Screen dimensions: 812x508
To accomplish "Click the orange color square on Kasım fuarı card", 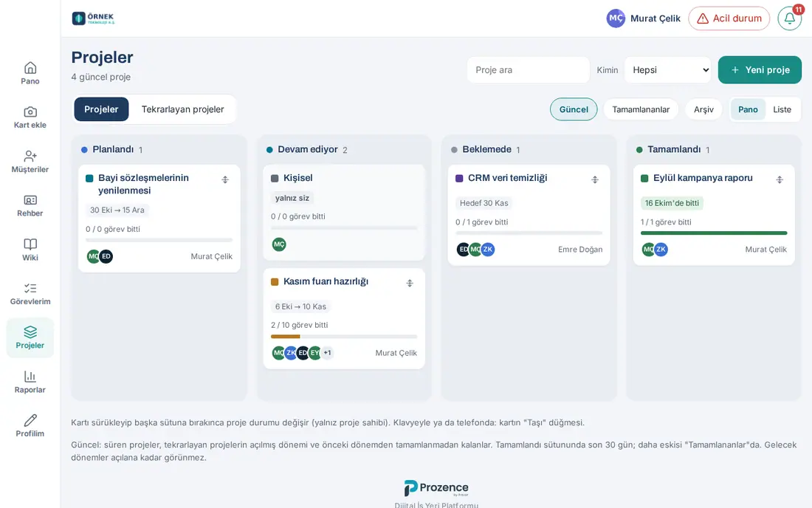I will [275, 282].
